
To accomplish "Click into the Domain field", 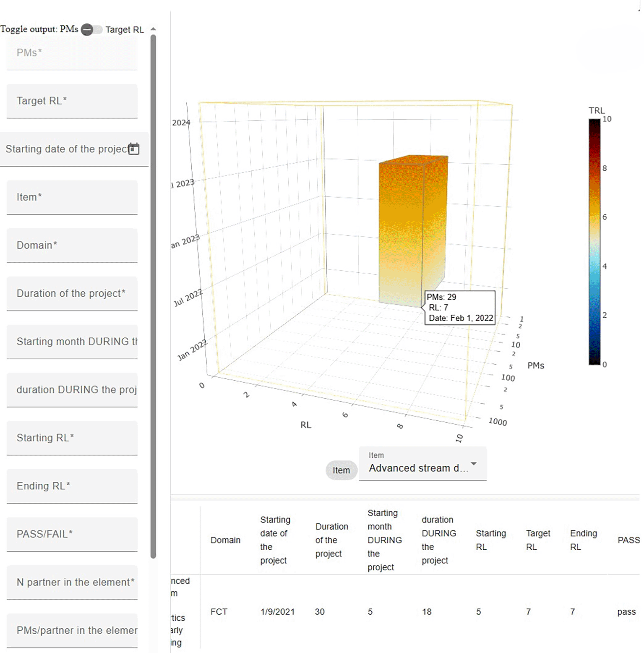I will point(72,246).
